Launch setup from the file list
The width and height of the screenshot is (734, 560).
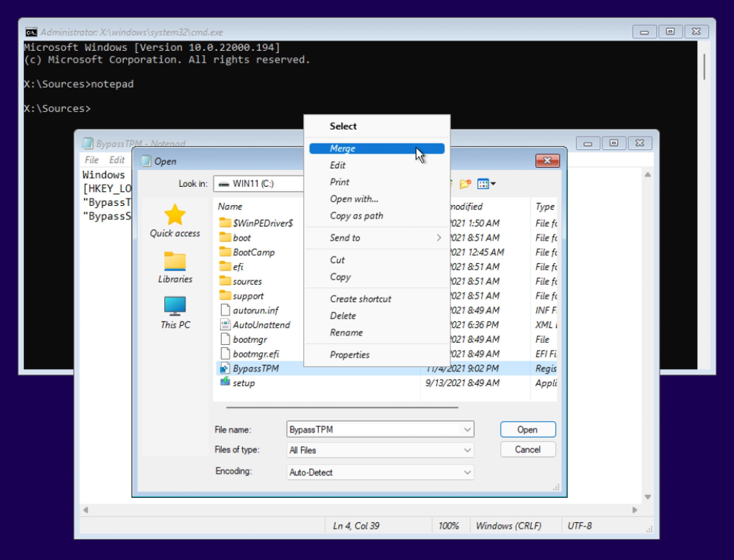(x=244, y=383)
